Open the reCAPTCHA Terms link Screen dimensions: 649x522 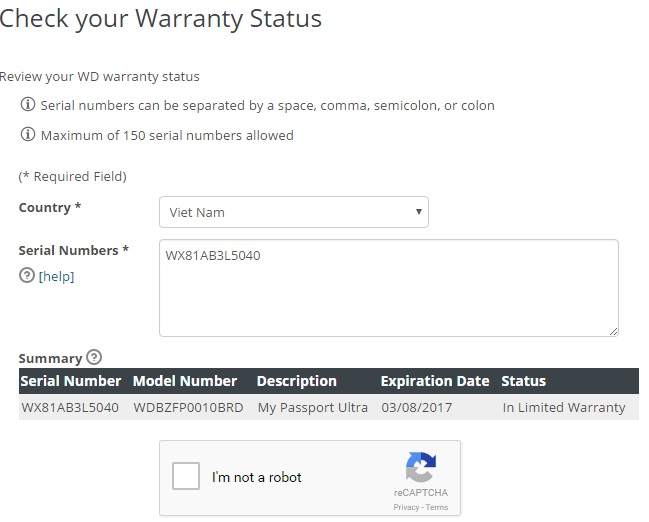[437, 507]
